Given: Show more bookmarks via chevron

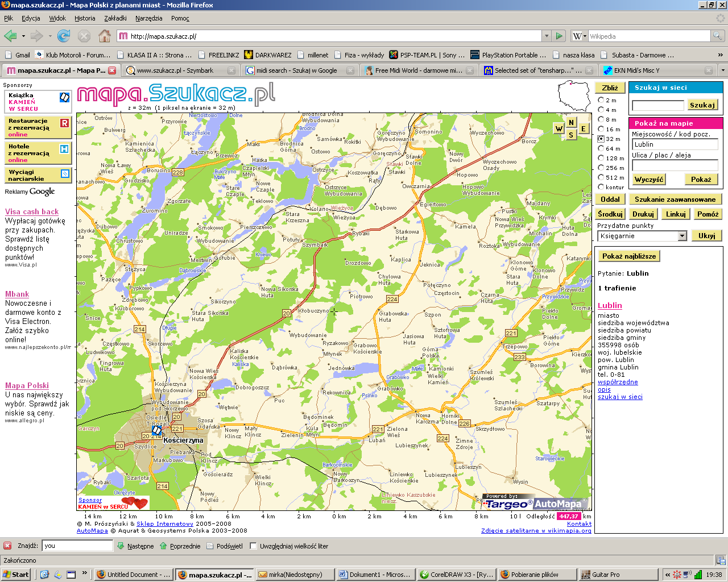Looking at the screenshot, I should coord(721,55).
